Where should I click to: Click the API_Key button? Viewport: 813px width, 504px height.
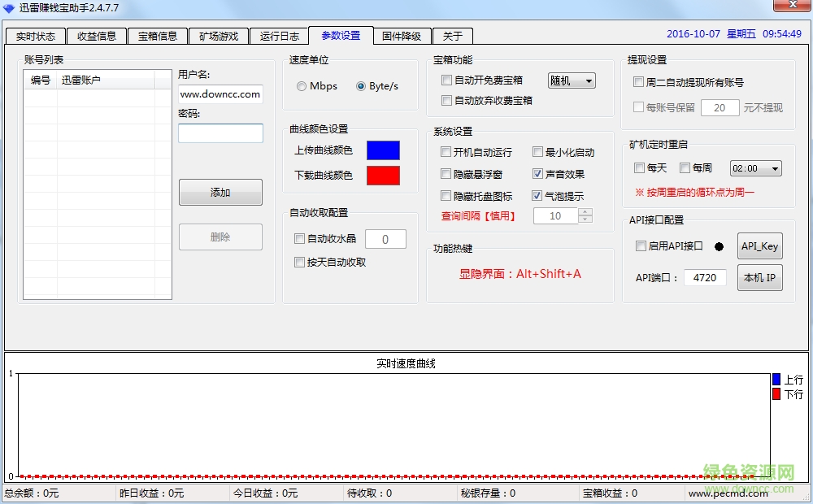pos(760,246)
